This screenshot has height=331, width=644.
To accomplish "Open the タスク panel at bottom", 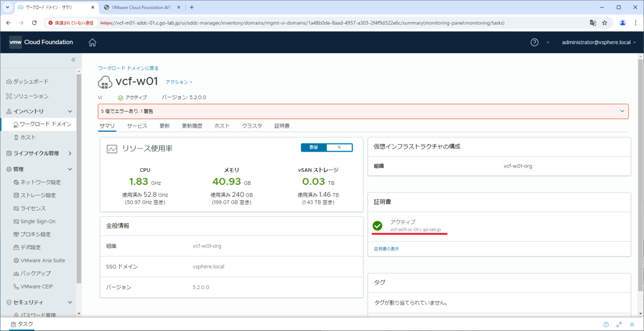I will click(x=22, y=324).
